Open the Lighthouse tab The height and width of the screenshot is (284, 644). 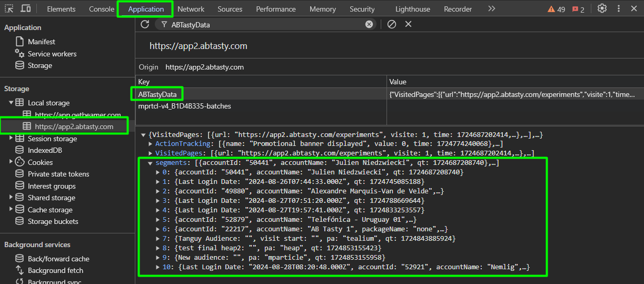coord(412,9)
